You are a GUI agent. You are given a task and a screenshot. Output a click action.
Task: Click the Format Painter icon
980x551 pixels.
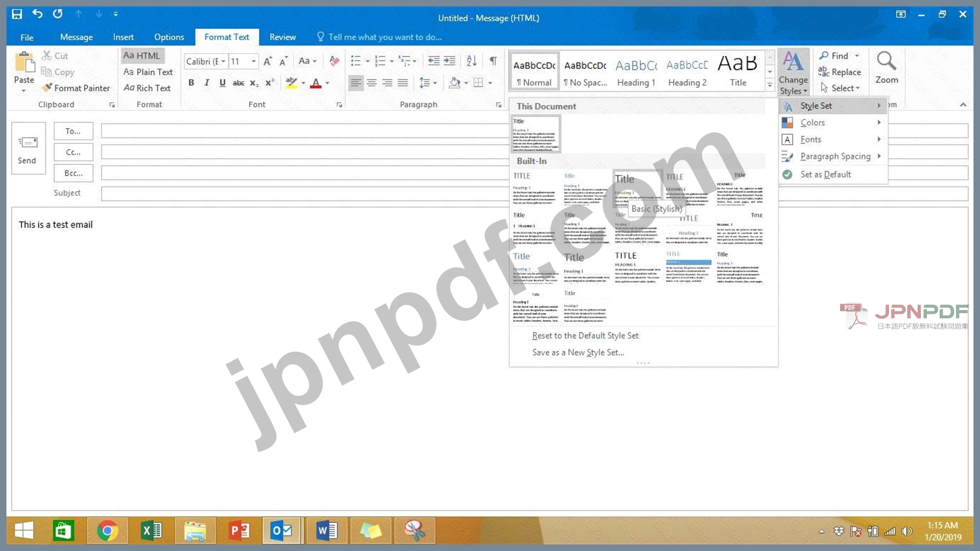pos(47,88)
